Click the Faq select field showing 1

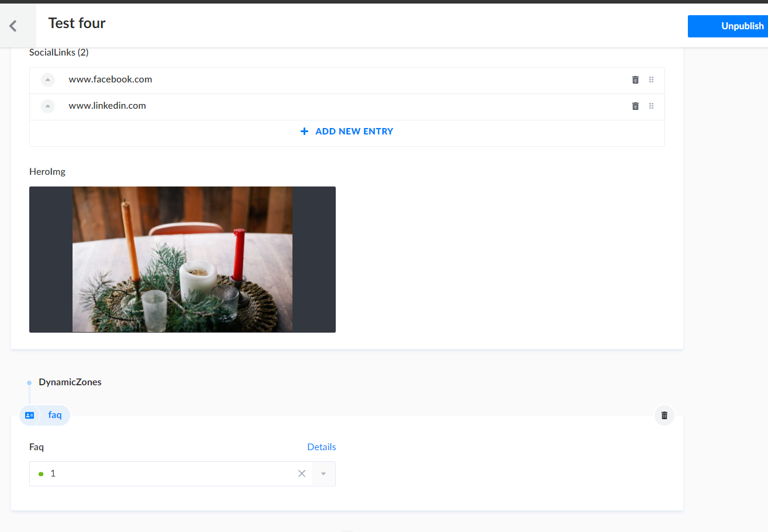[x=182, y=474]
